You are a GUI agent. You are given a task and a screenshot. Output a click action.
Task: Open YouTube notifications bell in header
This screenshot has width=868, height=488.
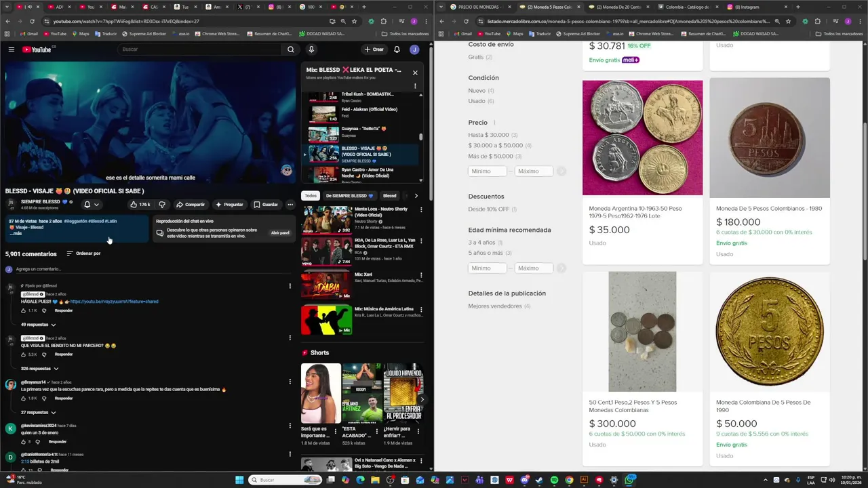pyautogui.click(x=397, y=49)
